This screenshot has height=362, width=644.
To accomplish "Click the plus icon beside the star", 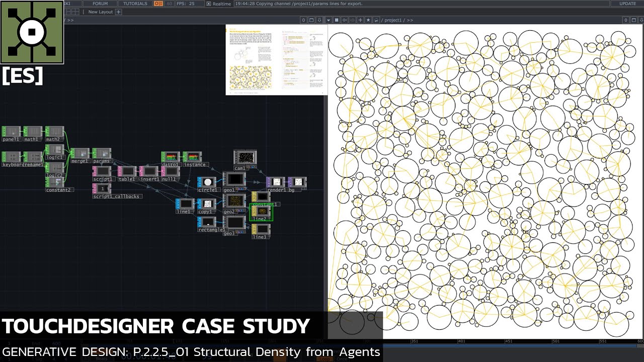I will 360,20.
